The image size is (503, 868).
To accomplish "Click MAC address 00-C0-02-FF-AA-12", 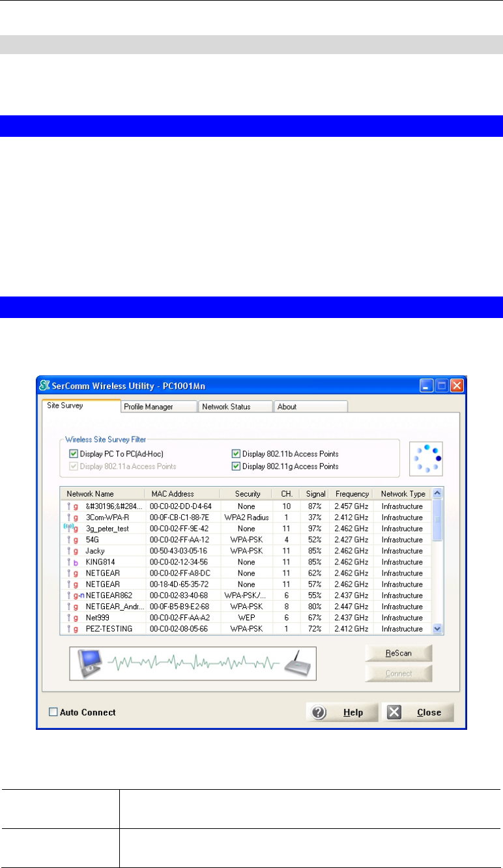I will (180, 540).
